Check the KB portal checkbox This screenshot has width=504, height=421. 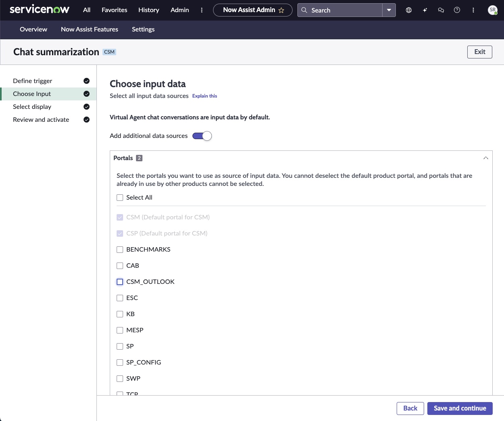pos(120,314)
